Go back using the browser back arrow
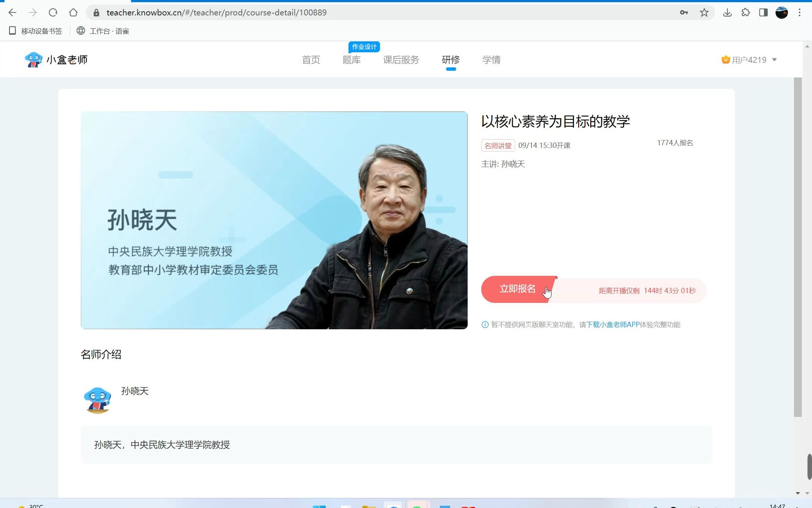The width and height of the screenshot is (812, 508). click(x=12, y=12)
